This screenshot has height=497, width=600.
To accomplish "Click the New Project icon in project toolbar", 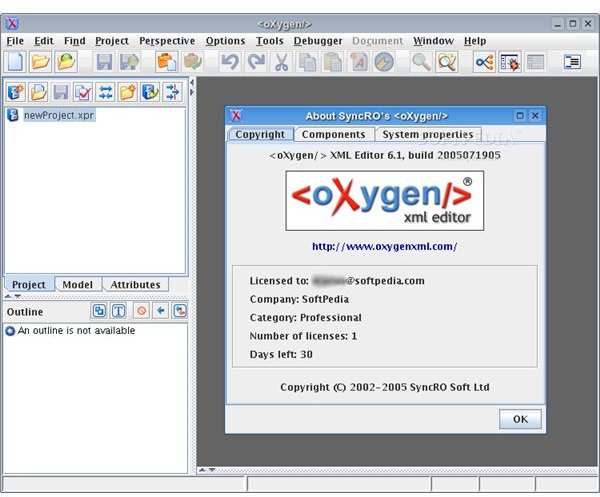I will [16, 93].
